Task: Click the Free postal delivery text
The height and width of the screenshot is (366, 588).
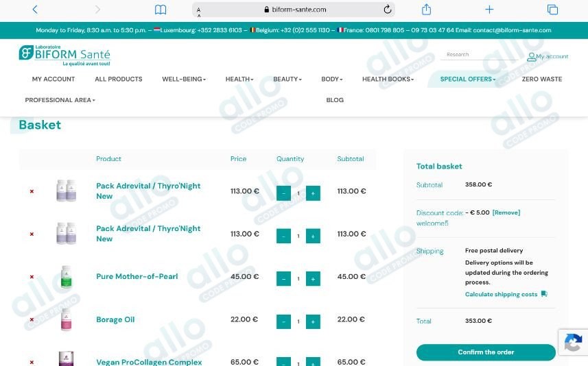Action: 494,250
